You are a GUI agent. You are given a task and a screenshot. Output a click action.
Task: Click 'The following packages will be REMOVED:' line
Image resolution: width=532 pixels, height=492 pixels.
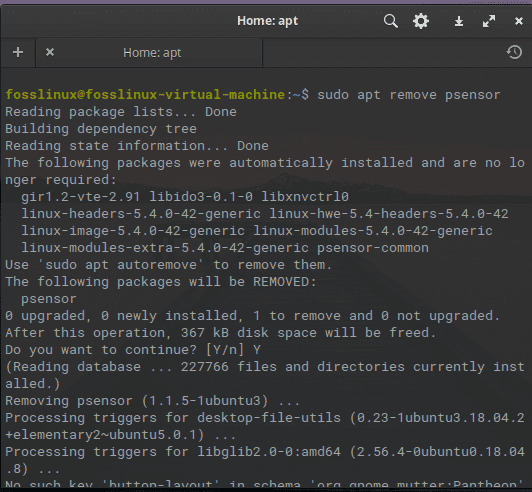point(161,282)
